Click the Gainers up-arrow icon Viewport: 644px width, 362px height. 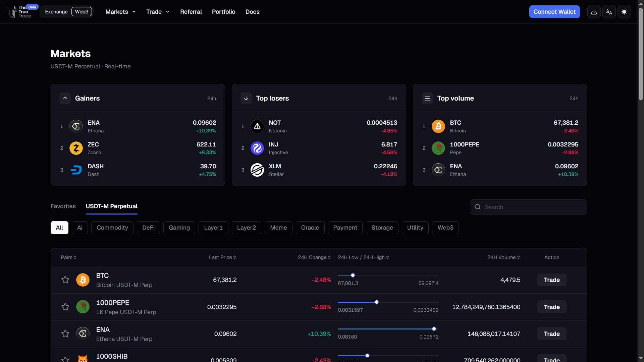coord(65,98)
